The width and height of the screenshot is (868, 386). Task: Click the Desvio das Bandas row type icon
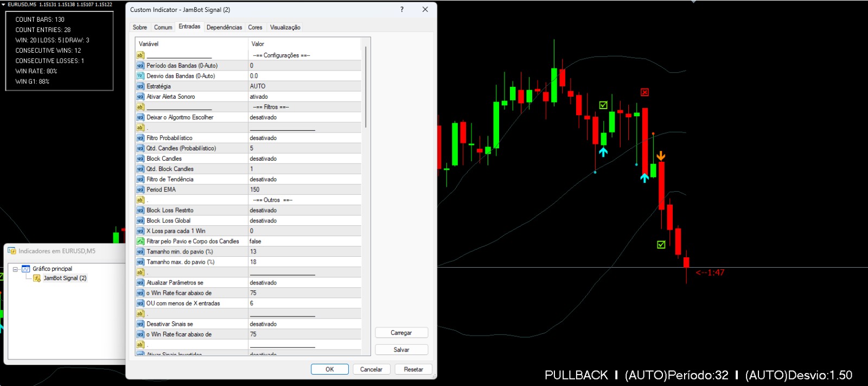click(140, 76)
